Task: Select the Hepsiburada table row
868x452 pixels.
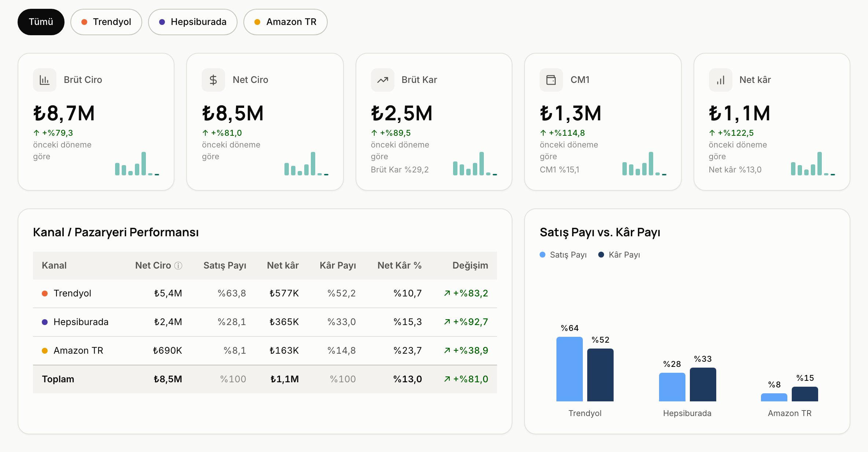Action: click(x=265, y=322)
